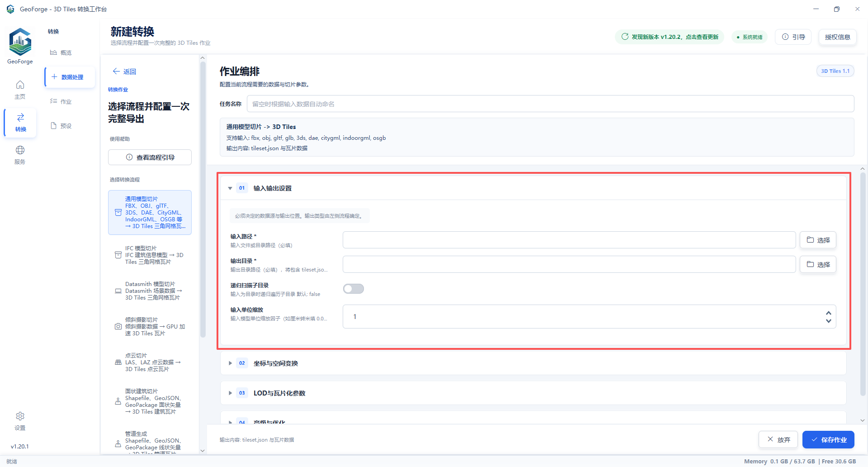Expand the 02 坐标与空间变换 section

coord(230,363)
